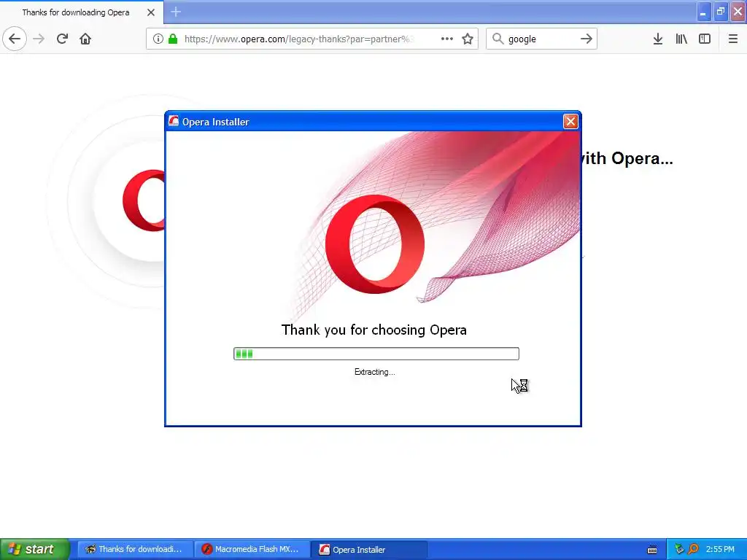
Task: Click the forward navigation arrow
Action: (39, 39)
